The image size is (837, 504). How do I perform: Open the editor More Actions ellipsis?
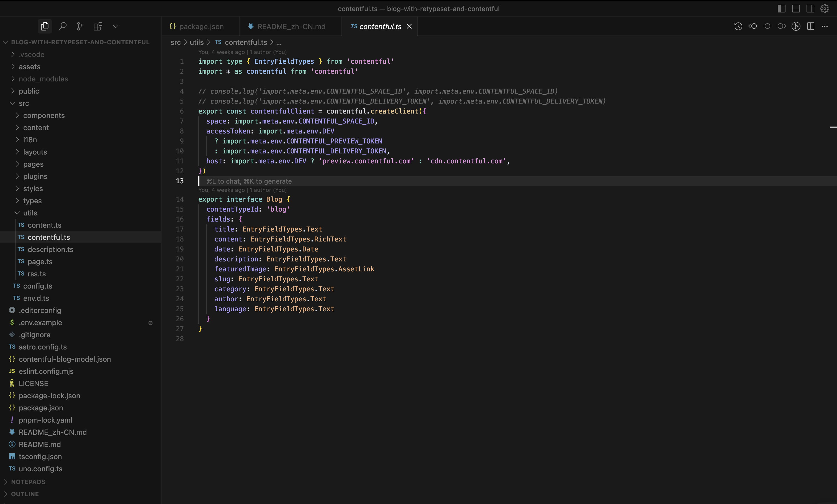click(825, 27)
